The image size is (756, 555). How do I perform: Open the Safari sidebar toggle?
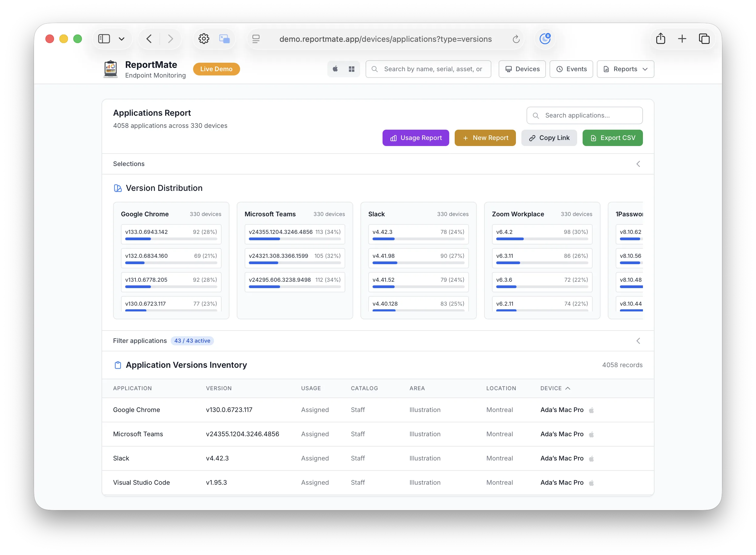[x=104, y=39]
